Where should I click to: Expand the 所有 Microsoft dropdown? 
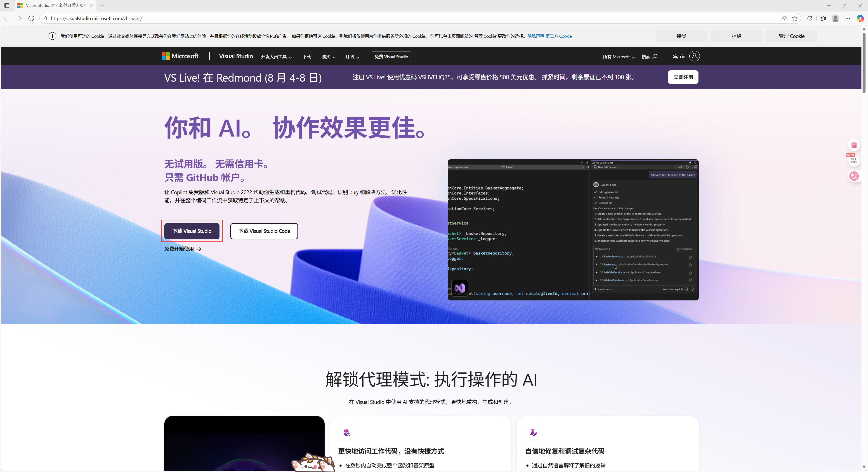point(619,57)
